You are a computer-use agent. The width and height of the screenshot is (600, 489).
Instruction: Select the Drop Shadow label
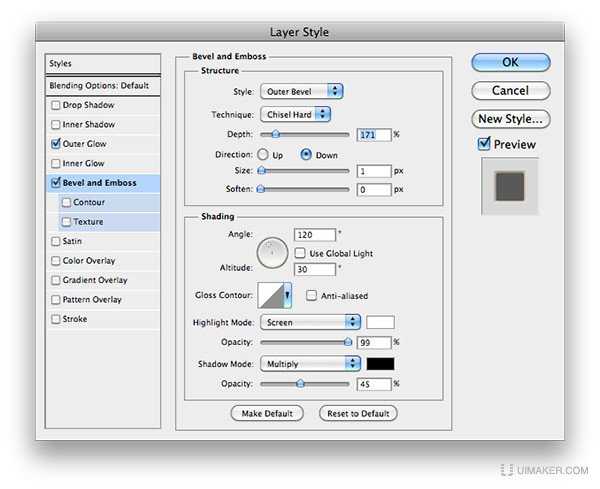click(x=88, y=105)
